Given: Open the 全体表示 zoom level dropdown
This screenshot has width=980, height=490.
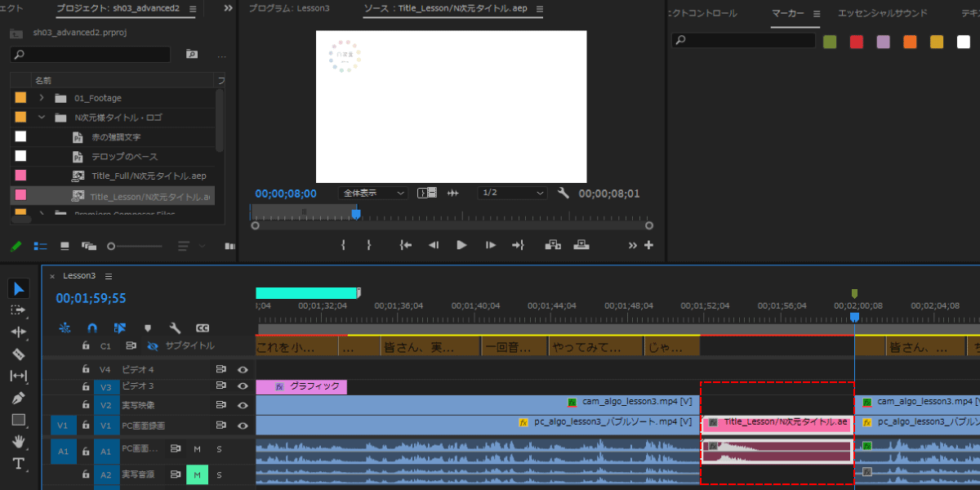Looking at the screenshot, I should pyautogui.click(x=373, y=194).
